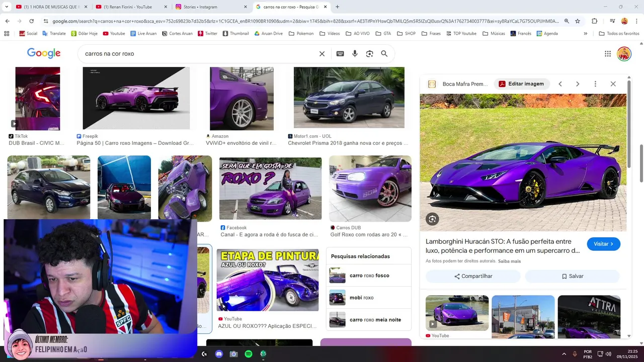The height and width of the screenshot is (362, 644).
Task: Select related search carro roxo fosco
Action: tap(368, 276)
